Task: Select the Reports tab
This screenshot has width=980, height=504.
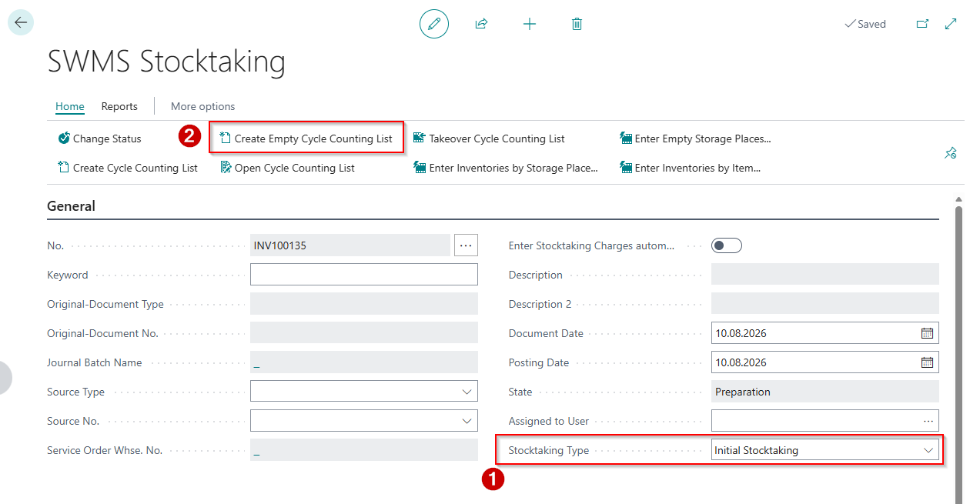Action: (119, 106)
